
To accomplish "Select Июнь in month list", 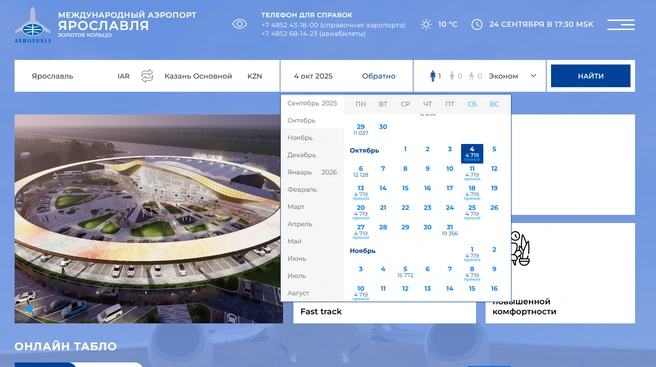I will [312, 258].
